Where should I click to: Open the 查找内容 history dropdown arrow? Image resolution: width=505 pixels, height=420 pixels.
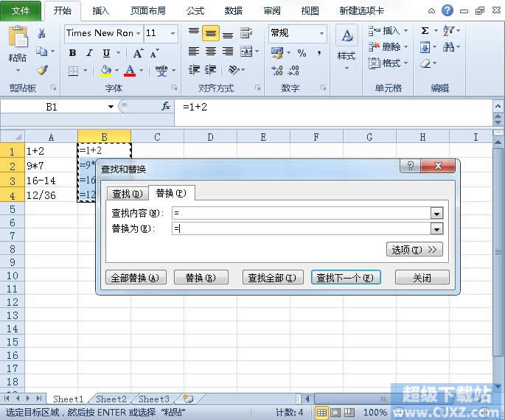(436, 213)
